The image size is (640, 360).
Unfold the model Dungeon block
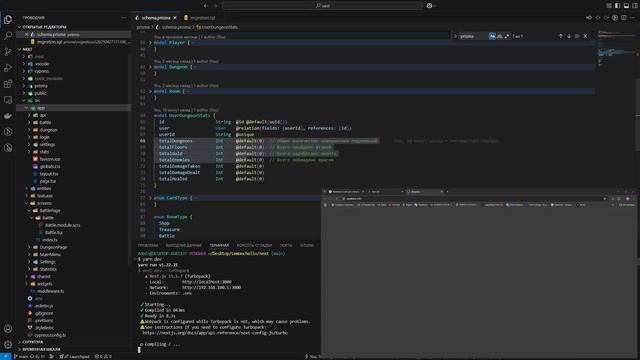coord(150,67)
